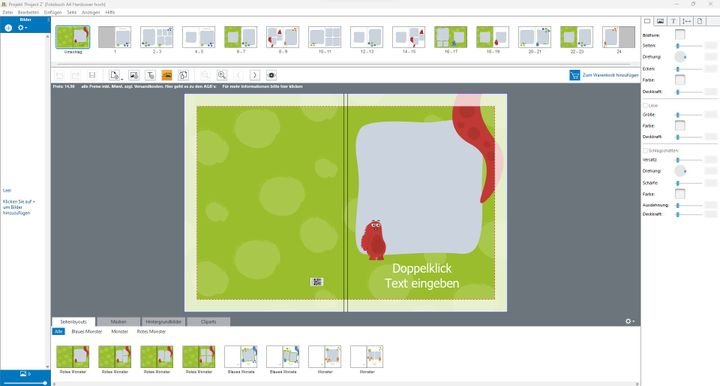Select page 1 thumbnail
Image resolution: width=720 pixels, height=386 pixels.
point(115,37)
